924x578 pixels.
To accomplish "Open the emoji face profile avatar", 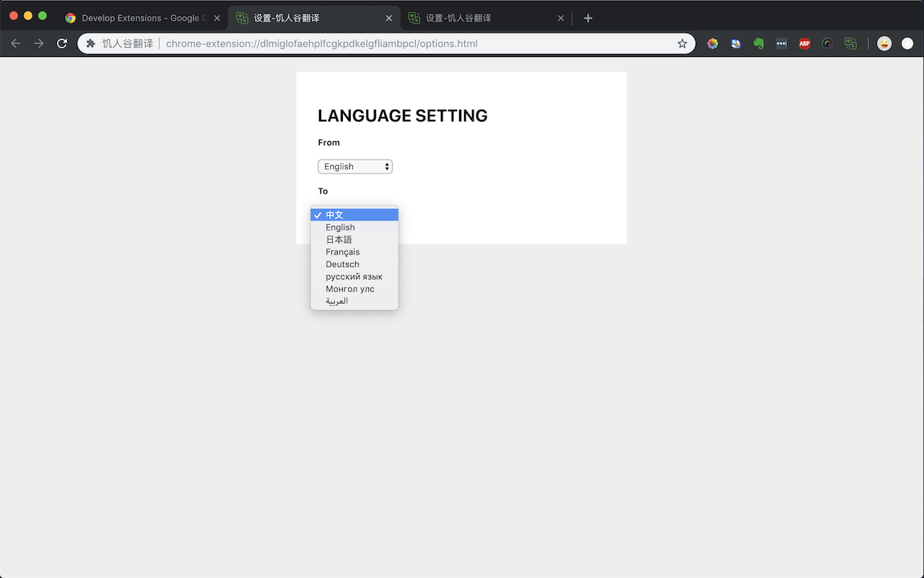I will (884, 43).
